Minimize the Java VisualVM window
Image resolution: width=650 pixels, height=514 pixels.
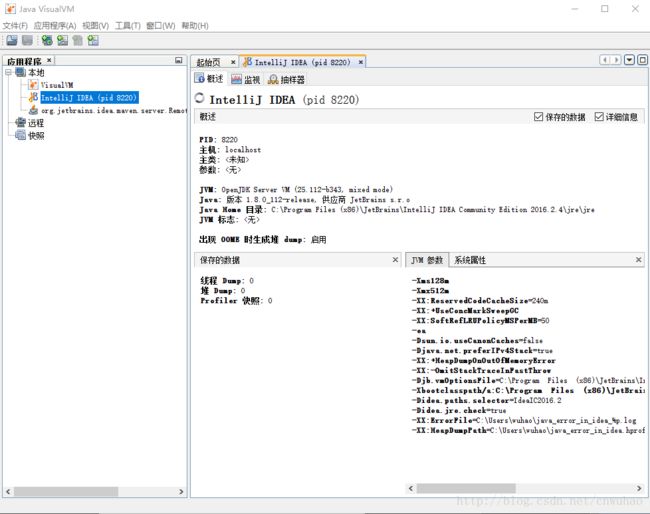[x=575, y=9]
